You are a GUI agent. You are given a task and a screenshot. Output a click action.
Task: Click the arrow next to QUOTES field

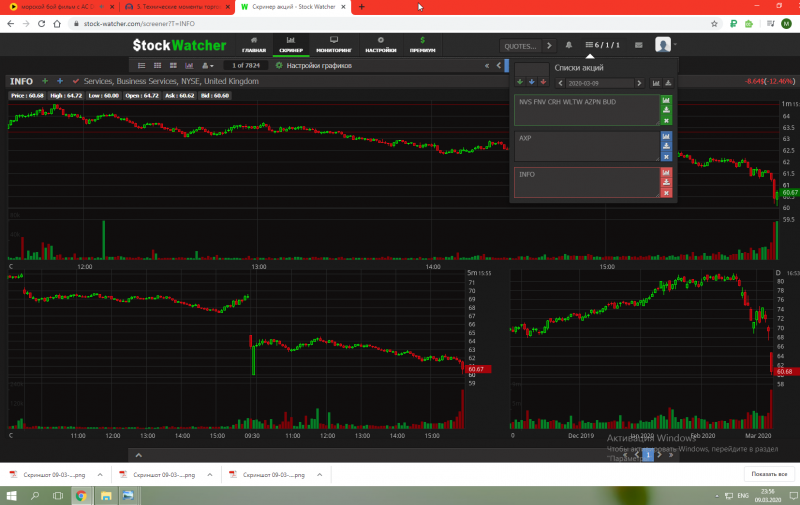549,46
